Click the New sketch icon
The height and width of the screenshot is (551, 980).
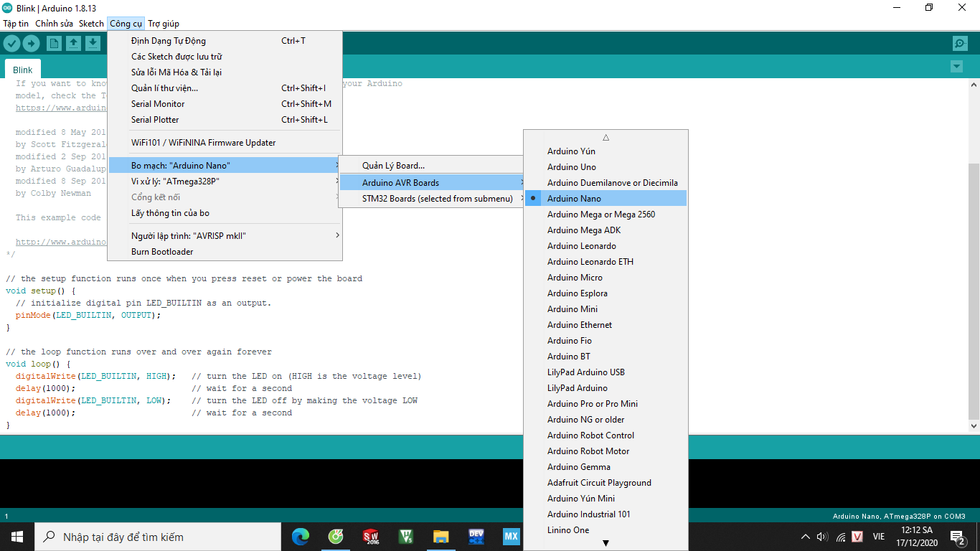tap(54, 44)
